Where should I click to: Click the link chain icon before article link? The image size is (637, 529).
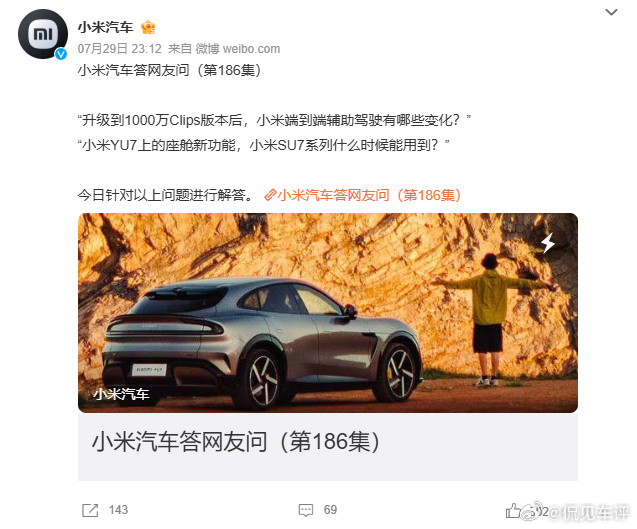270,195
